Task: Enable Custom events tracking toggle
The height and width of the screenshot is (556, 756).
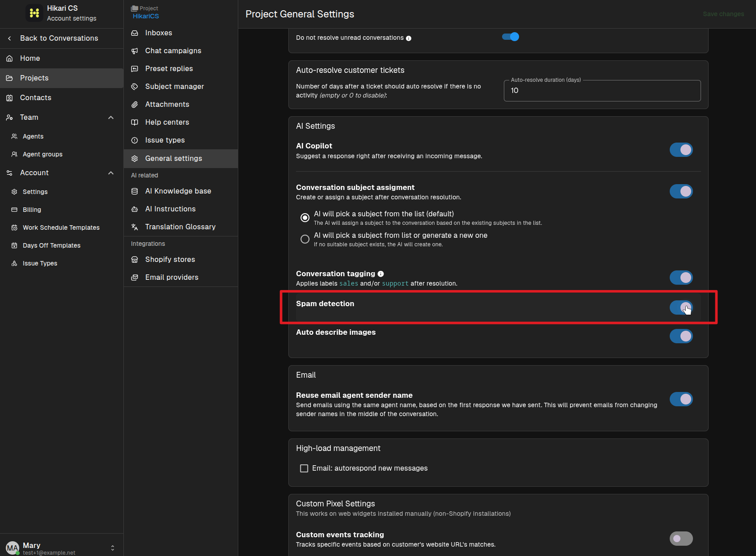Action: pyautogui.click(x=681, y=539)
